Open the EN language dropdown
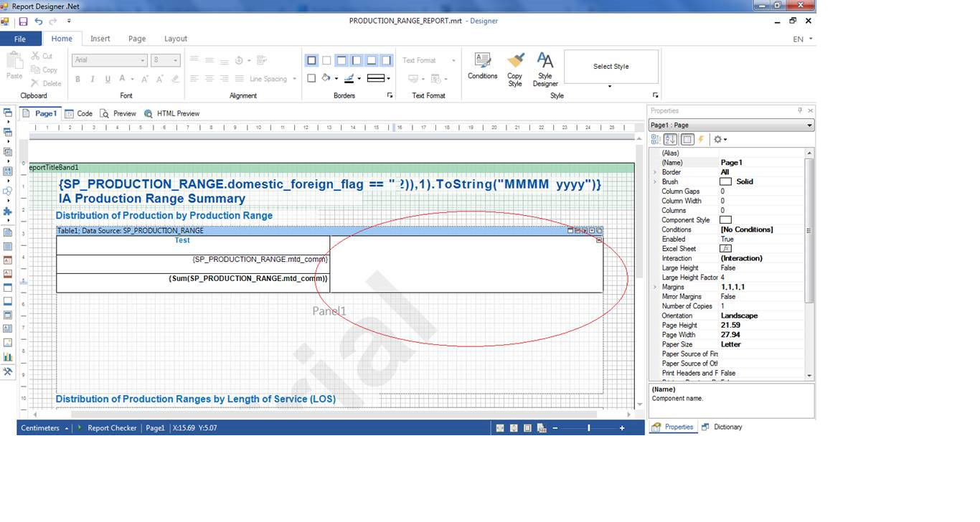This screenshot has width=980, height=522. (x=803, y=39)
